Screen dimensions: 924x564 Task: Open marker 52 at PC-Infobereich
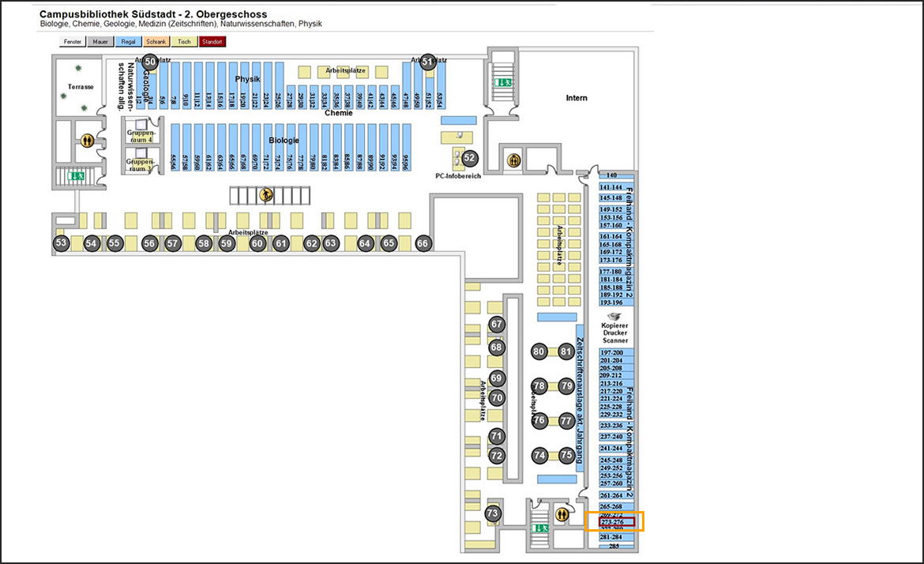coord(470,158)
